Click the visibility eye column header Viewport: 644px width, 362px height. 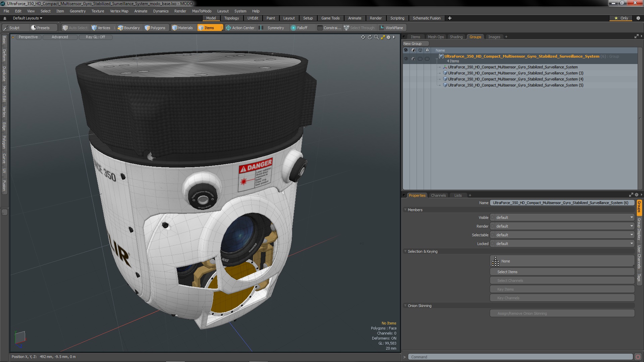(x=406, y=50)
